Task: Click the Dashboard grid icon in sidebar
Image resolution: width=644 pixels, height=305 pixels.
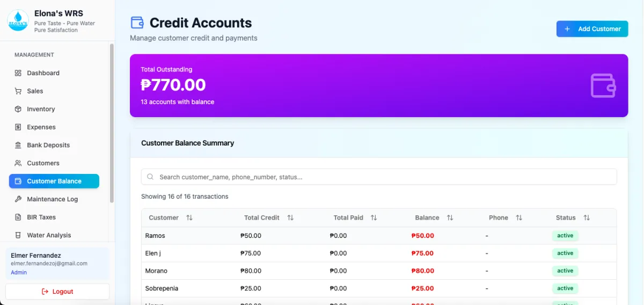Action: pos(18,73)
